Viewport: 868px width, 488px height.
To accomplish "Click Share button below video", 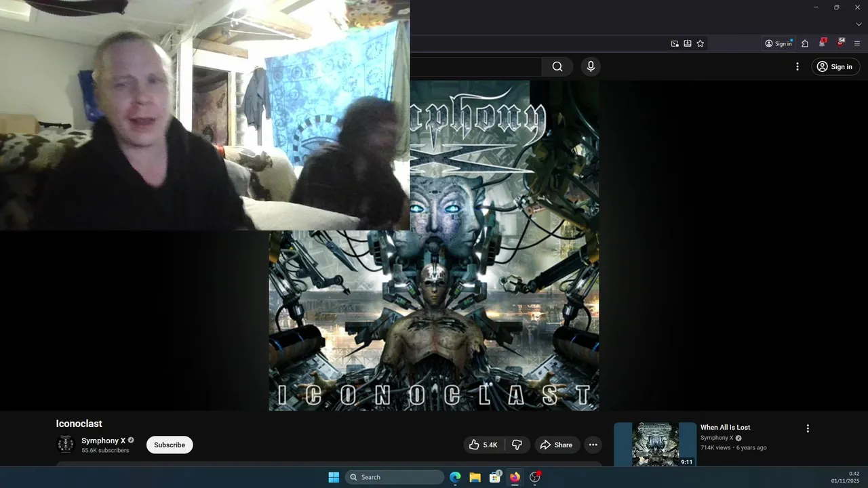I will [556, 445].
